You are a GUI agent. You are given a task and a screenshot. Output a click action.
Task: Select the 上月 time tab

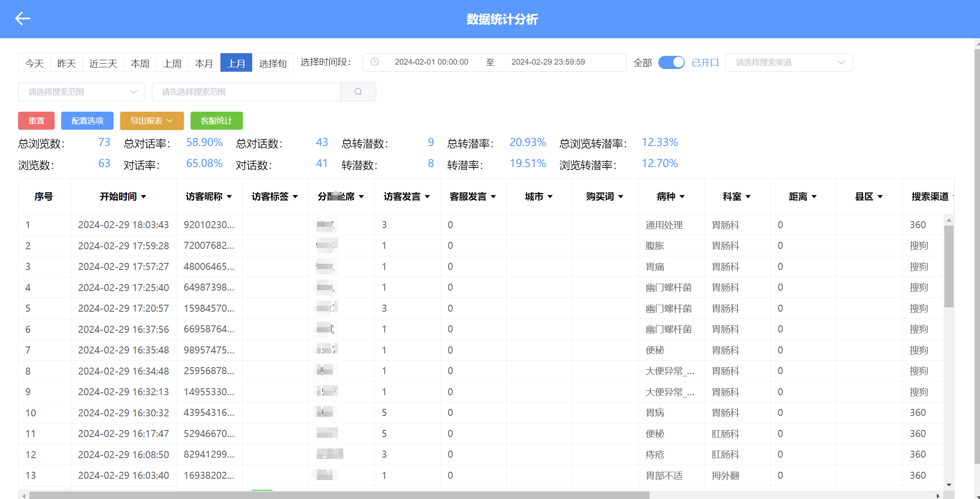[236, 63]
